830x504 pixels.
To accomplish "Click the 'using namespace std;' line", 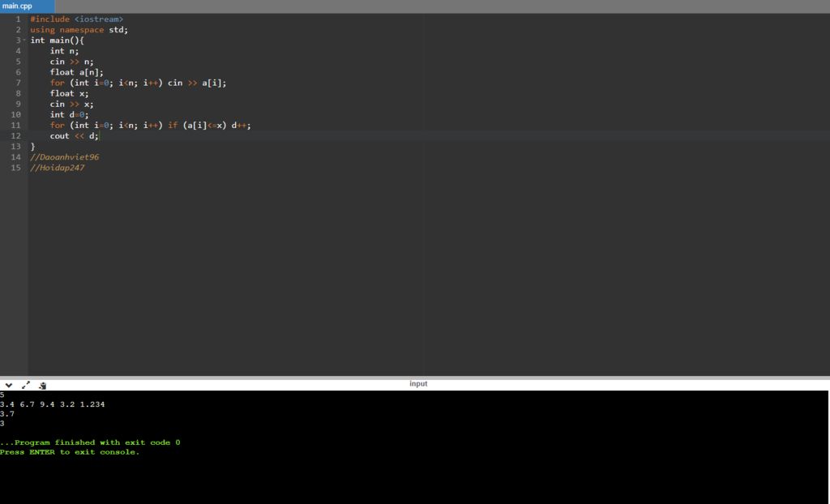I will (x=79, y=30).
